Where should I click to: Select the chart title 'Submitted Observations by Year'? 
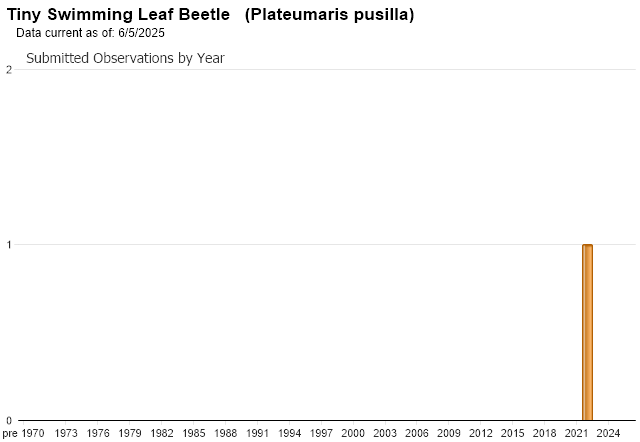(x=125, y=58)
